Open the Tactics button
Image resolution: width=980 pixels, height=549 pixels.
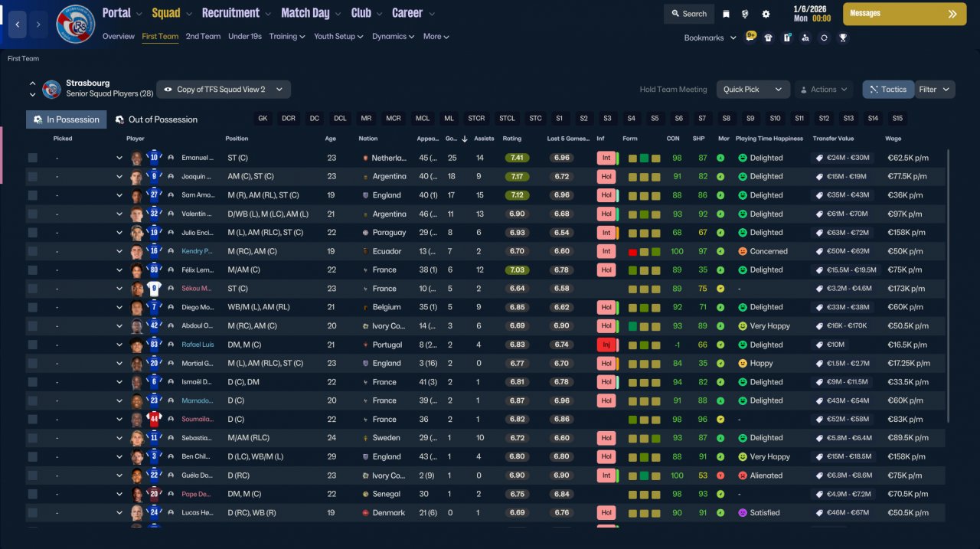click(x=887, y=90)
